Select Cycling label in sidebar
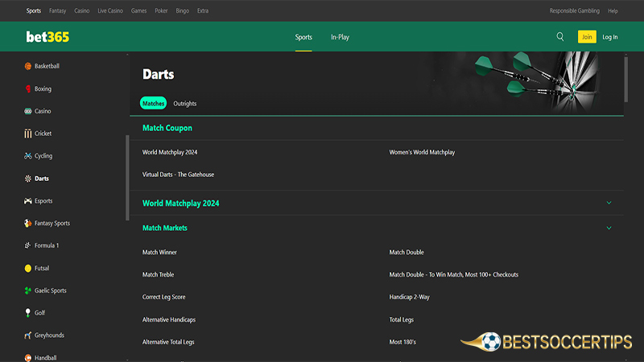The height and width of the screenshot is (362, 644). coord(43,156)
